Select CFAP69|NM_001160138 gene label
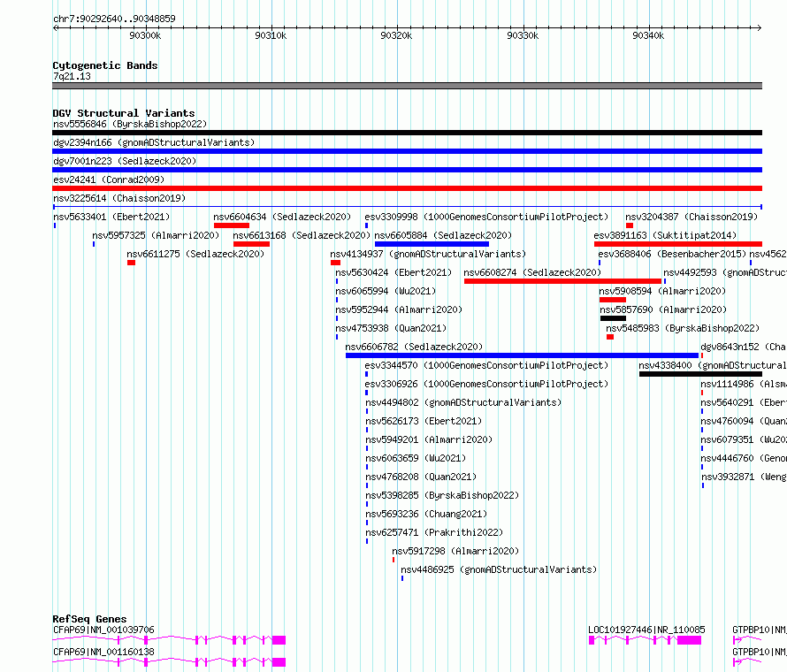 [x=103, y=652]
